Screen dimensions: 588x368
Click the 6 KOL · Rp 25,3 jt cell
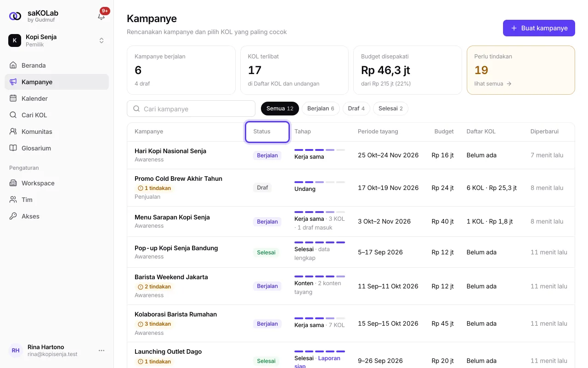pos(492,188)
